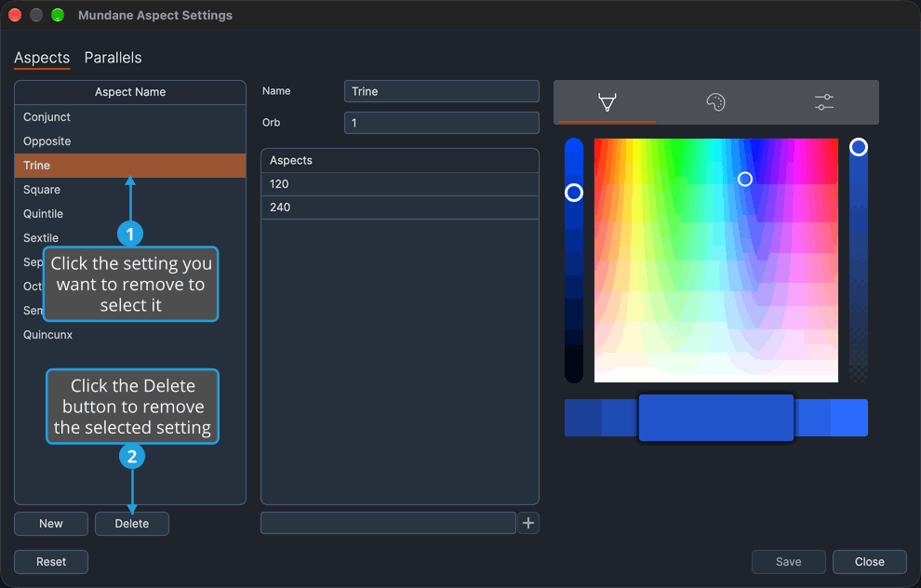Click the Aspect Name column header
This screenshot has height=588, width=921.
coord(130,92)
